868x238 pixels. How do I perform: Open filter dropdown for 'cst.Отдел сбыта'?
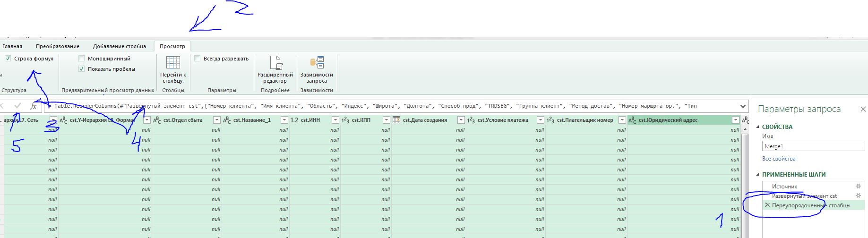(216, 120)
